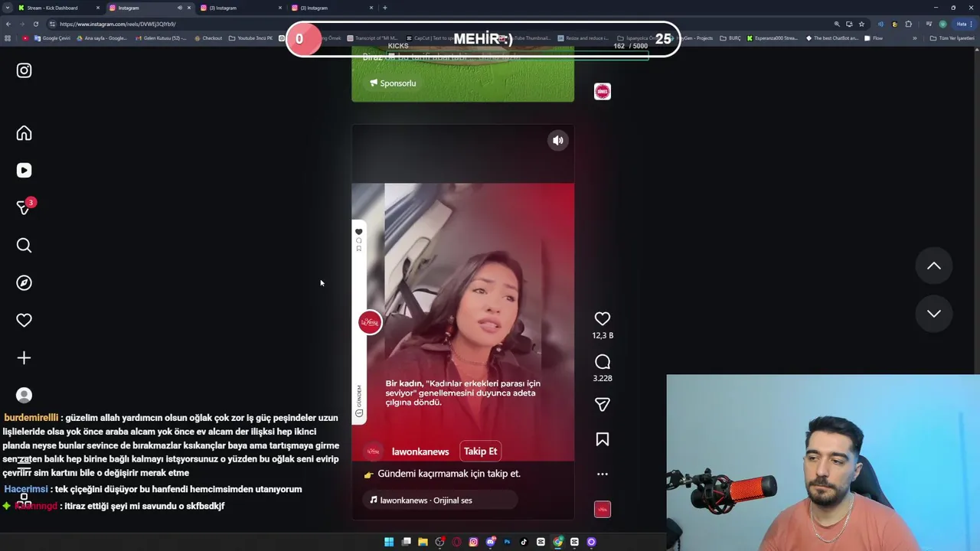Open the Explore compass icon
This screenshot has height=551, width=980.
pyautogui.click(x=24, y=283)
